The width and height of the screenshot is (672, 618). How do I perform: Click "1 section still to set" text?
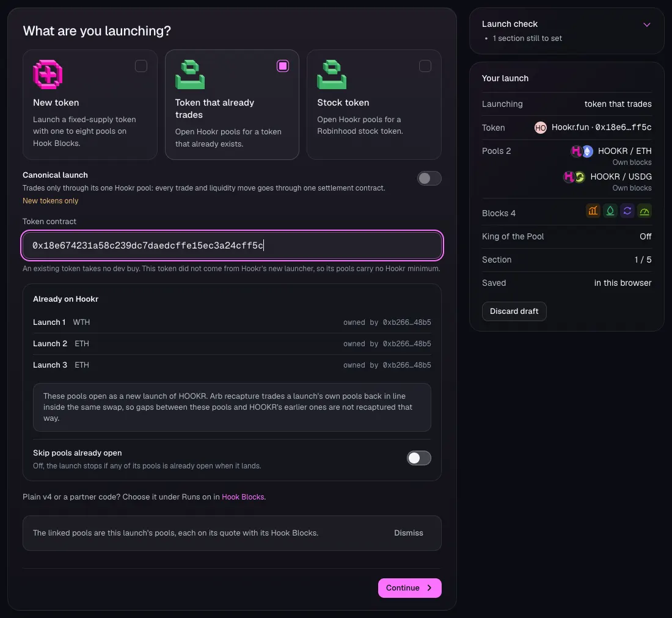[x=527, y=38]
